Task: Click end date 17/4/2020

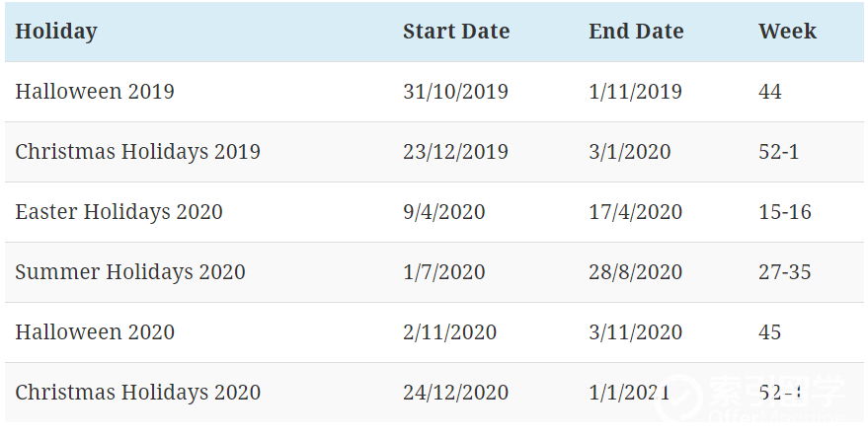Action: click(x=636, y=212)
